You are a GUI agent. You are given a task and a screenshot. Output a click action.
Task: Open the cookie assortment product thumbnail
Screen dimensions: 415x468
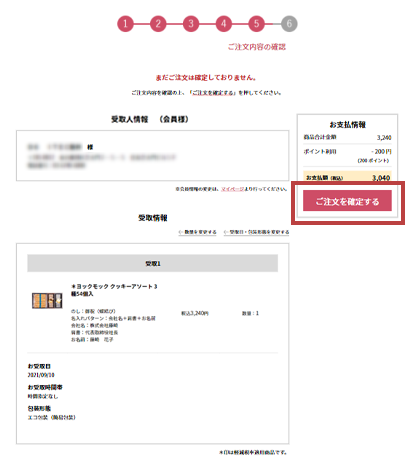pyautogui.click(x=47, y=301)
